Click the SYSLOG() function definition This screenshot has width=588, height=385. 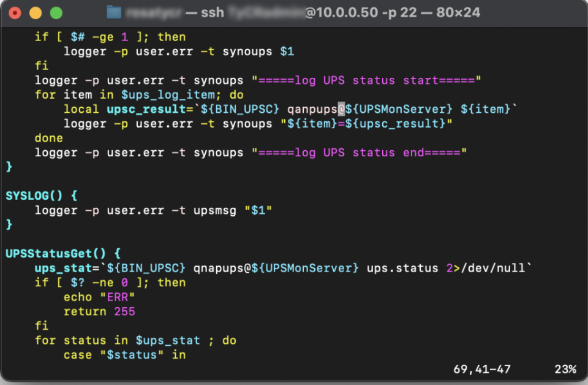click(x=41, y=196)
